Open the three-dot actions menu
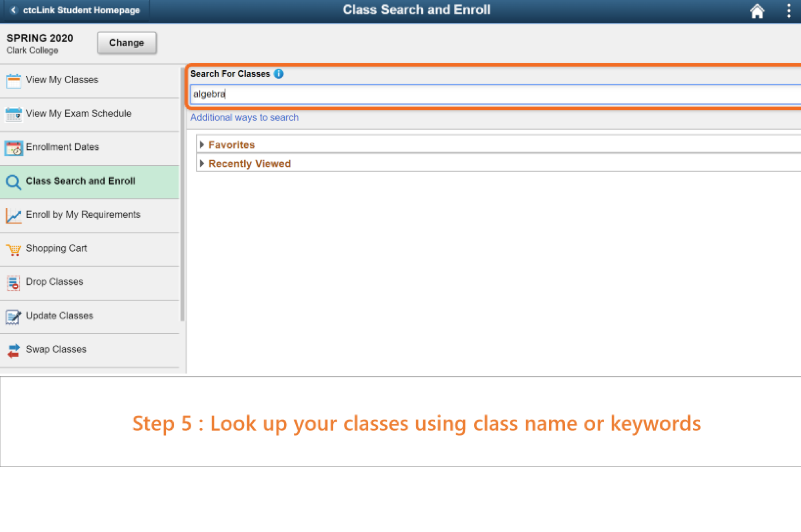The image size is (801, 532). pyautogui.click(x=789, y=11)
